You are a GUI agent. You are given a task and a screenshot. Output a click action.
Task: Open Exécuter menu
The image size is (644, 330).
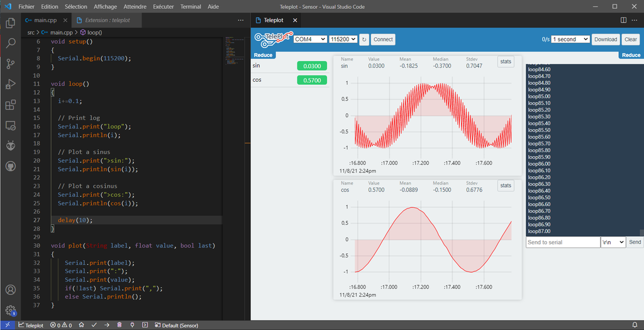(x=164, y=6)
